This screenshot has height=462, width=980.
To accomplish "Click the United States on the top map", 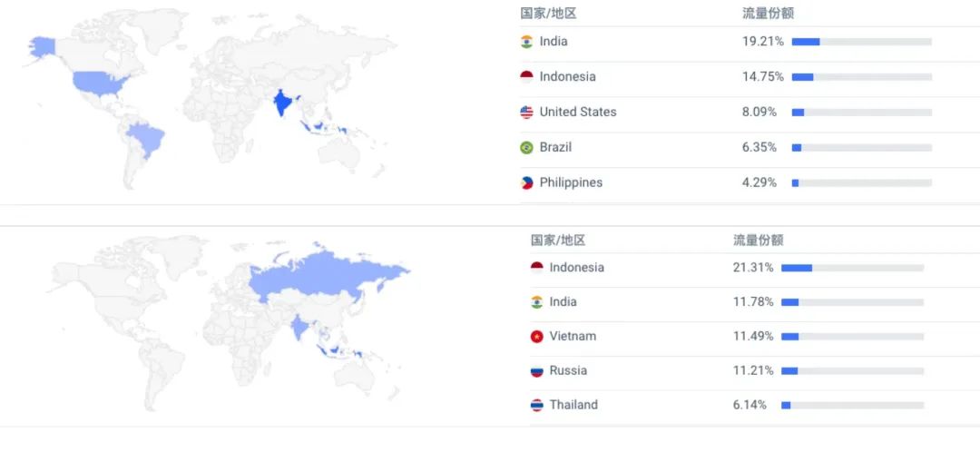I will [x=100, y=84].
